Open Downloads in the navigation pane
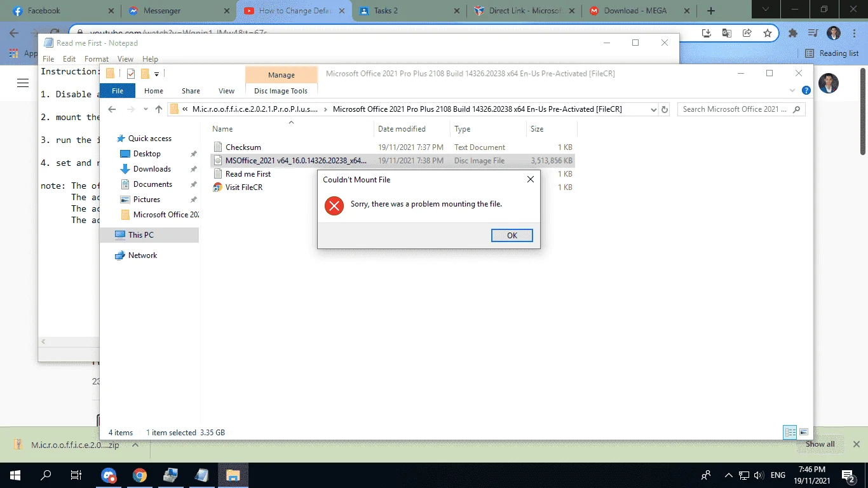Viewport: 868px width, 488px height. pyautogui.click(x=152, y=169)
